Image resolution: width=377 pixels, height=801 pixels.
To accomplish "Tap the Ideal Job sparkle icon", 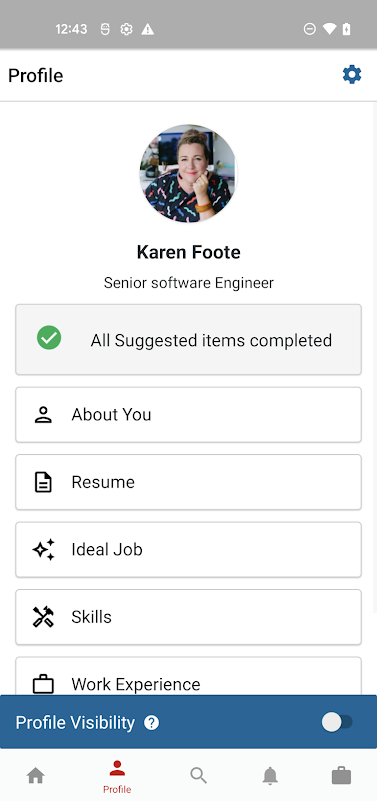I will coord(43,550).
